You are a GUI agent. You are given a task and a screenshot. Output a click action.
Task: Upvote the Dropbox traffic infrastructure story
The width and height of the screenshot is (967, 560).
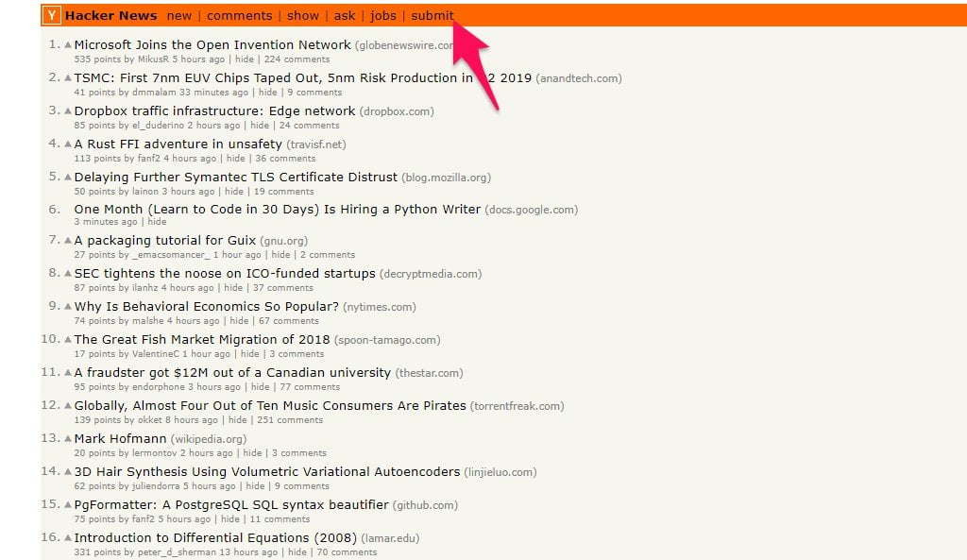(68, 111)
